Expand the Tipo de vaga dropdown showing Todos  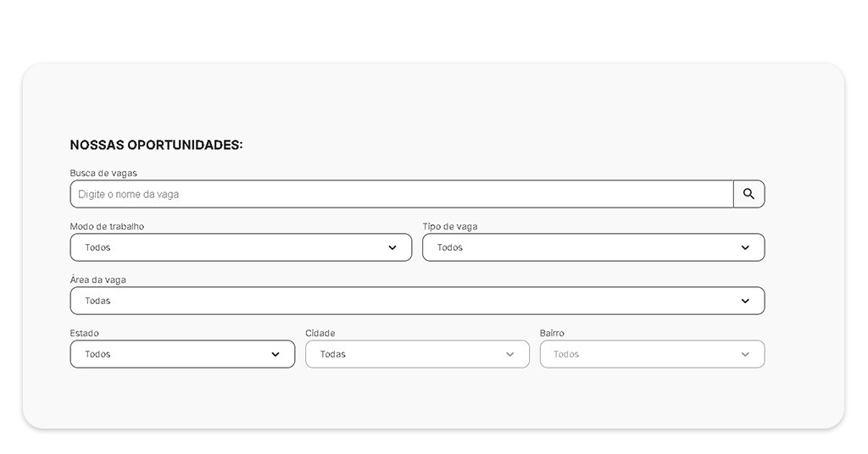point(585,247)
